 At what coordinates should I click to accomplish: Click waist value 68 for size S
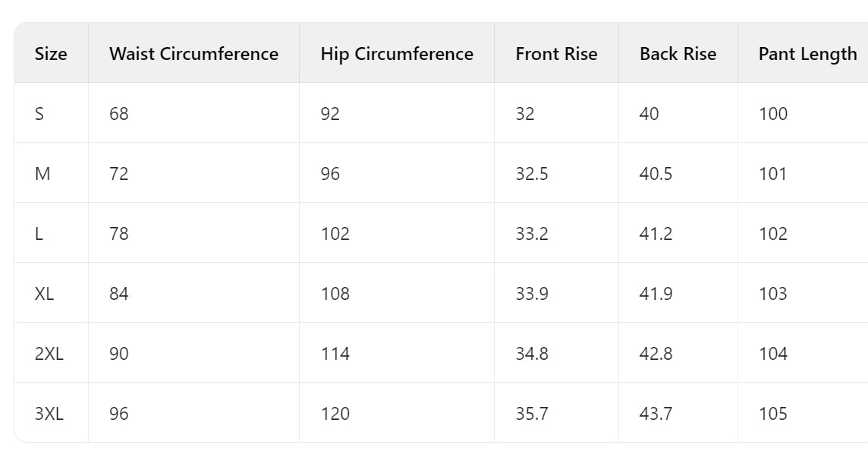(119, 114)
